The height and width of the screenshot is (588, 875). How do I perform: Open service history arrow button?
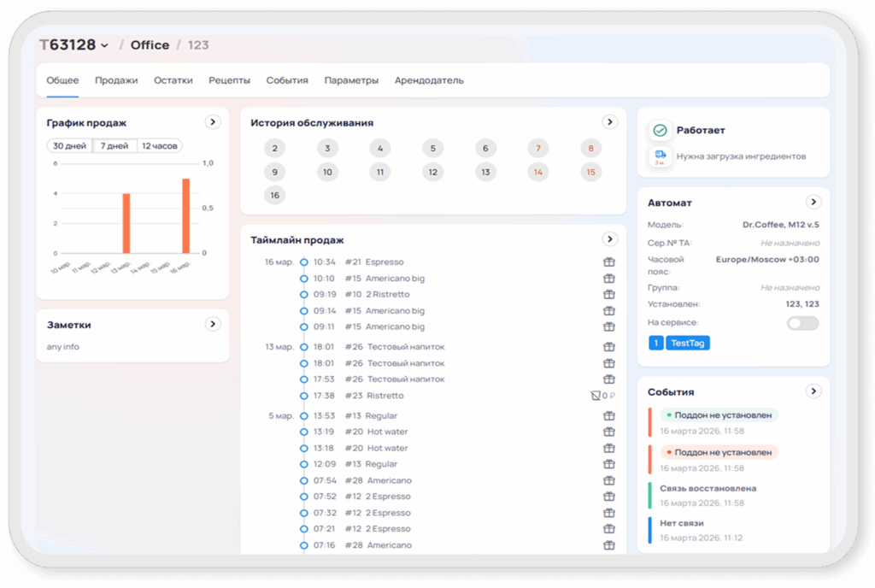609,122
